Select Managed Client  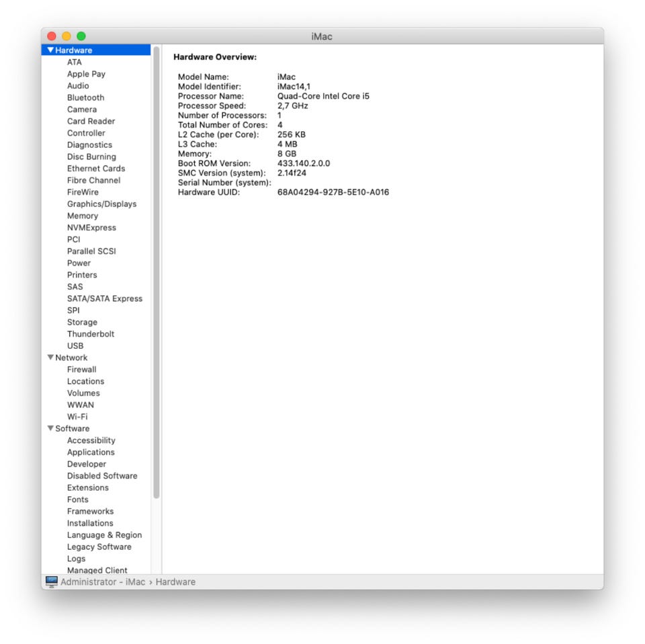pos(97,570)
